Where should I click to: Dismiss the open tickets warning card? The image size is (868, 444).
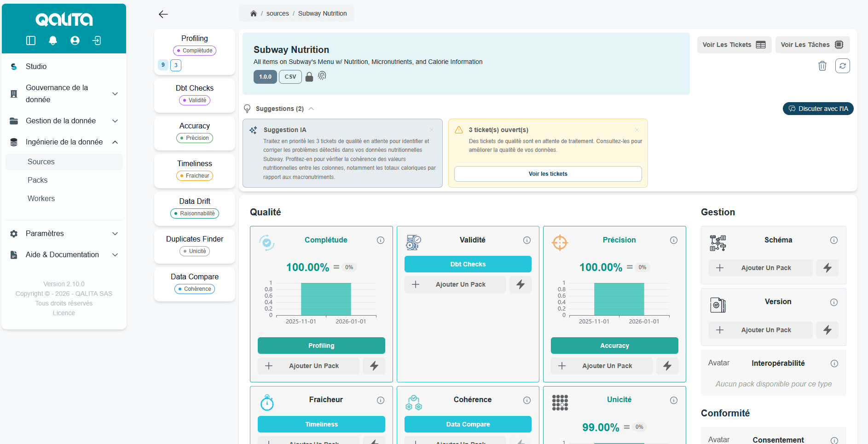(x=637, y=130)
